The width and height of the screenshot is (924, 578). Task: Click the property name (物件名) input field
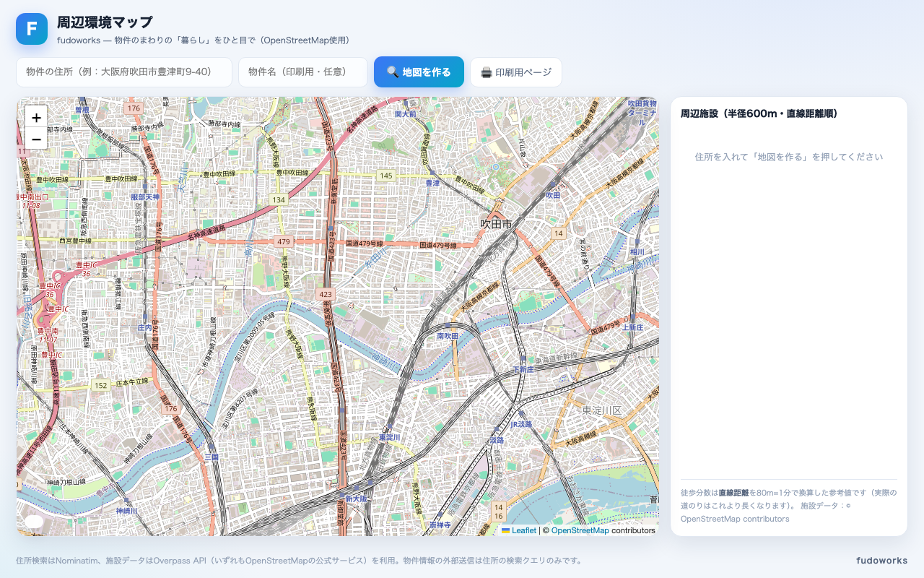303,72
